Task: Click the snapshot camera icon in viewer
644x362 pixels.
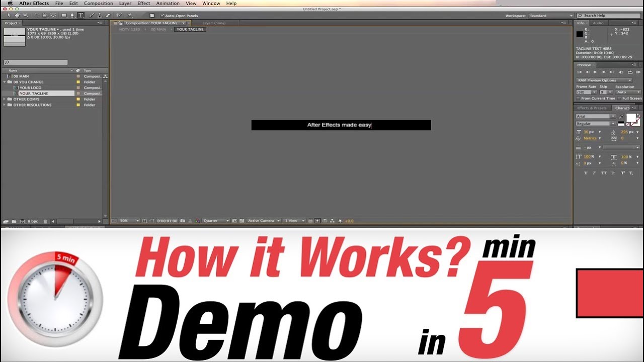Action: tap(183, 221)
